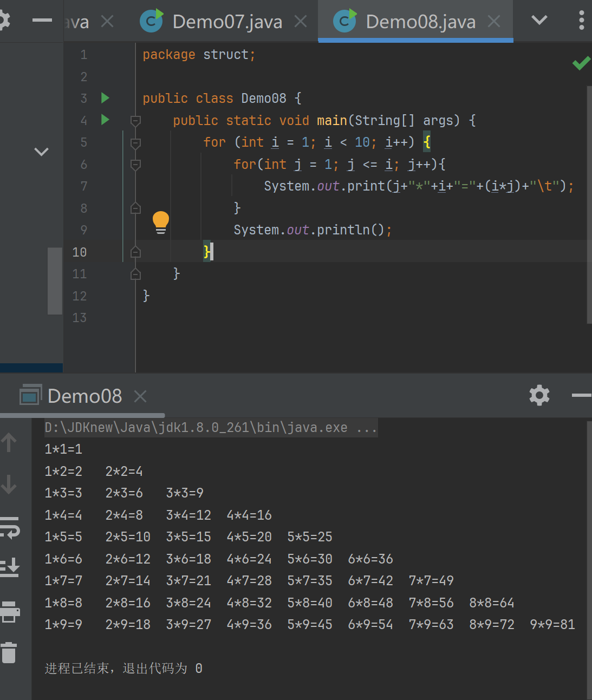
Task: Click the up stack trace arrow
Action: [x=9, y=442]
